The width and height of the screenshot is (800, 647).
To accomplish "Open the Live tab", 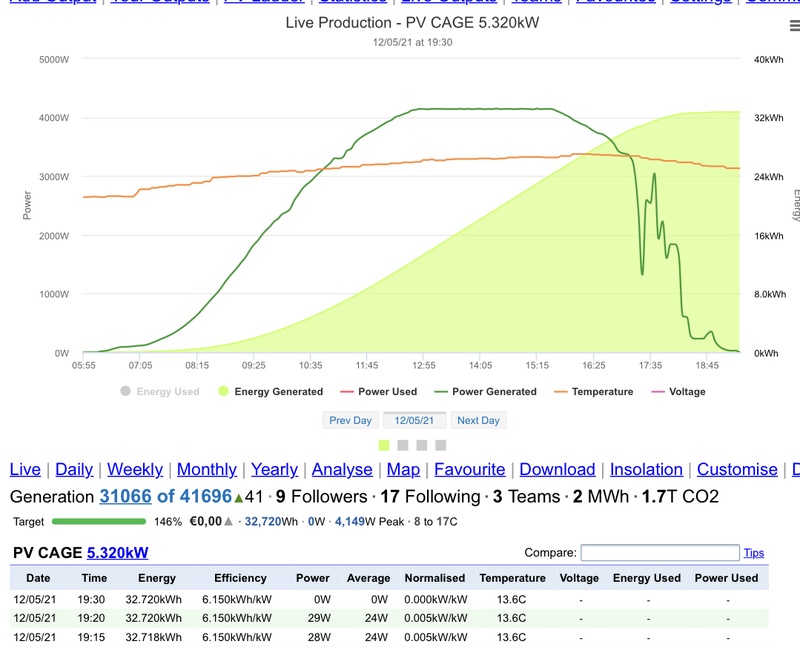I will [25, 469].
